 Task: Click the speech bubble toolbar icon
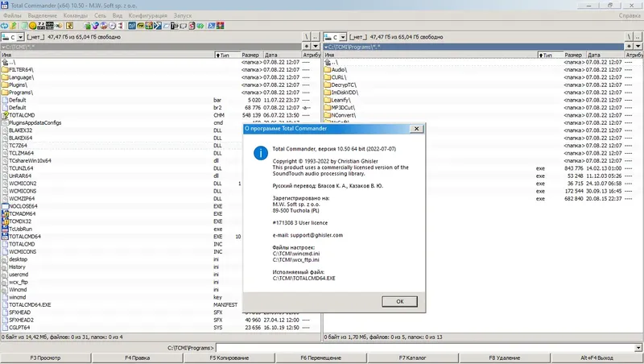[184, 26]
